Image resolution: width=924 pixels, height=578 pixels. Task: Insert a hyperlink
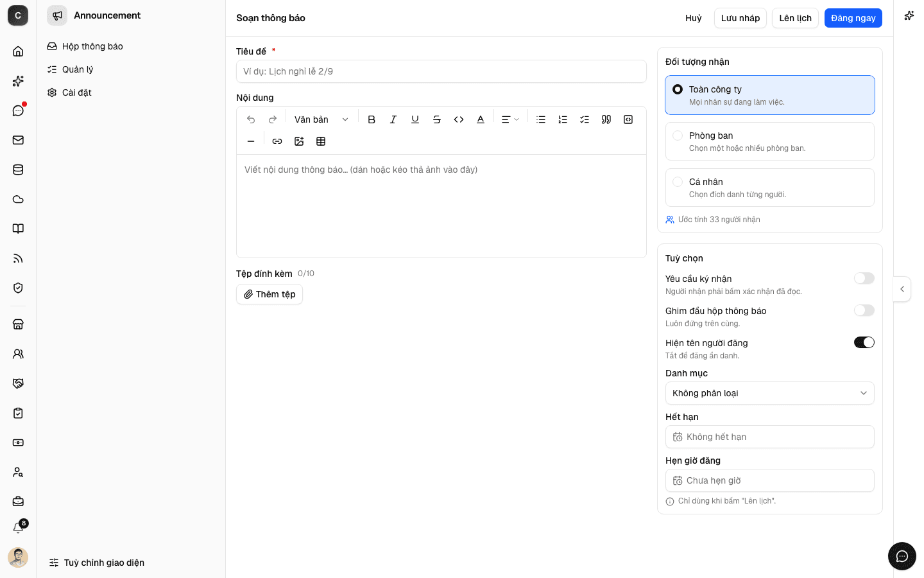pos(277,141)
